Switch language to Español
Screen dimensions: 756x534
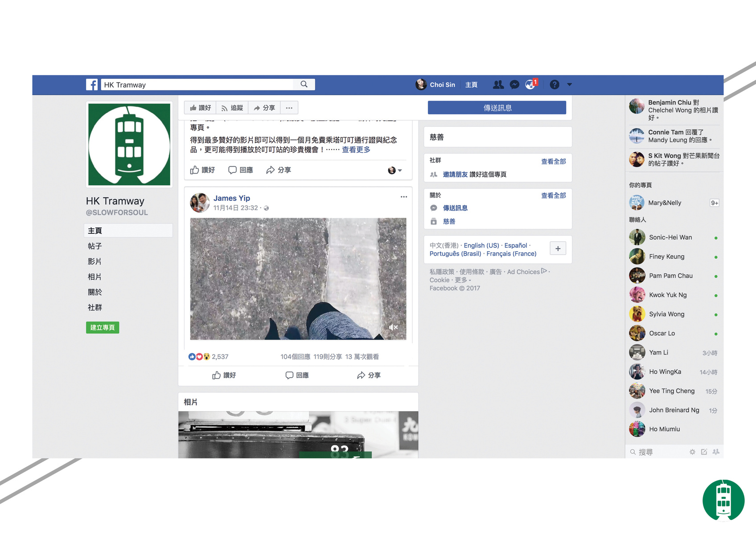pyautogui.click(x=516, y=245)
